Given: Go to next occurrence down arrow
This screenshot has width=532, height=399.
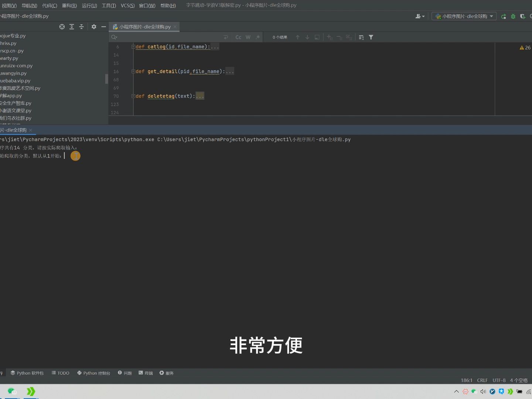Looking at the screenshot, I should 307,37.
